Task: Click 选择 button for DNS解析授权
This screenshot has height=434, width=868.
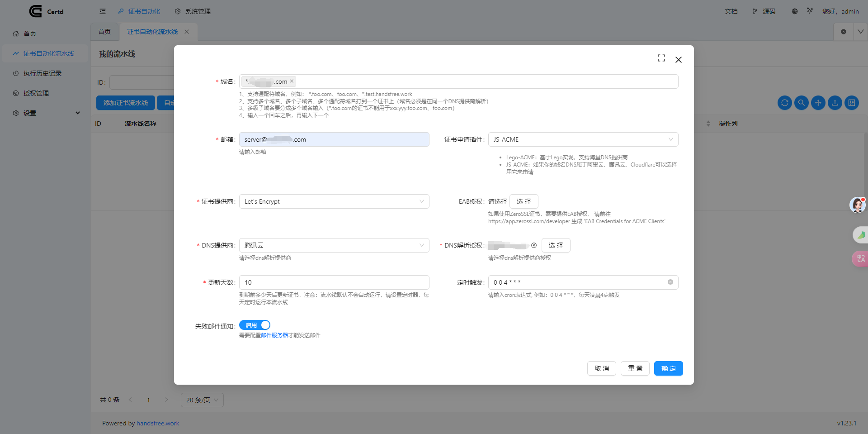Action: [556, 245]
